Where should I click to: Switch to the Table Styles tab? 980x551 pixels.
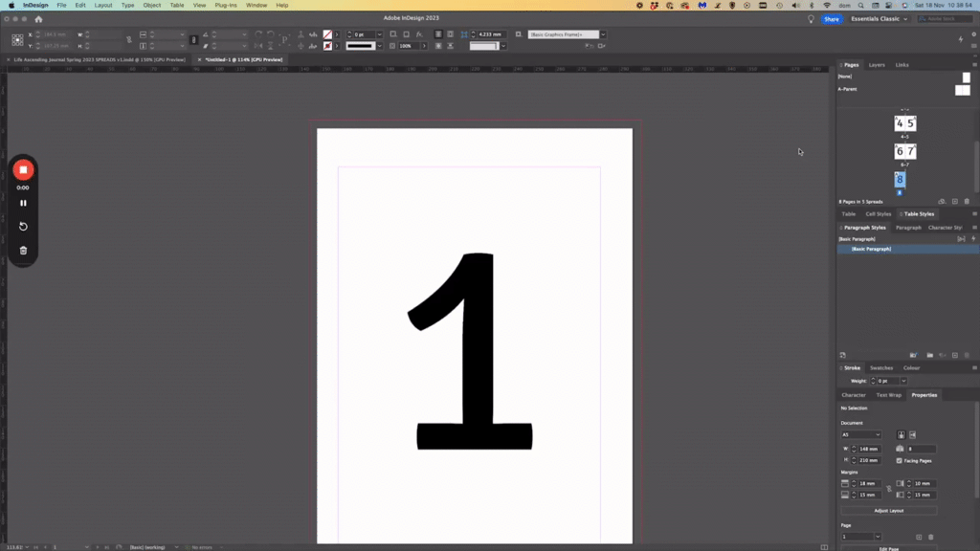coord(919,214)
